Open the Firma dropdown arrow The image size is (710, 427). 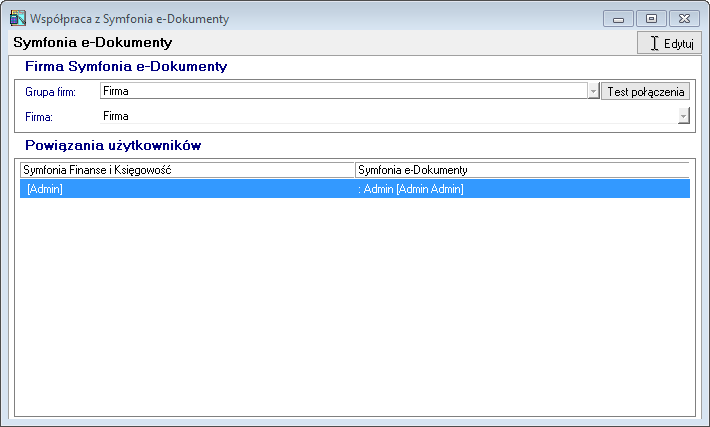(684, 115)
